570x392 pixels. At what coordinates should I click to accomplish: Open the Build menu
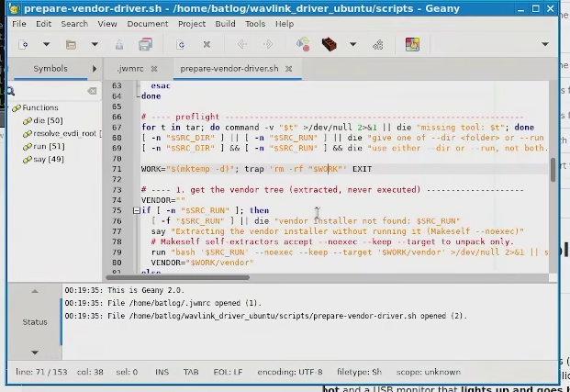click(x=226, y=24)
